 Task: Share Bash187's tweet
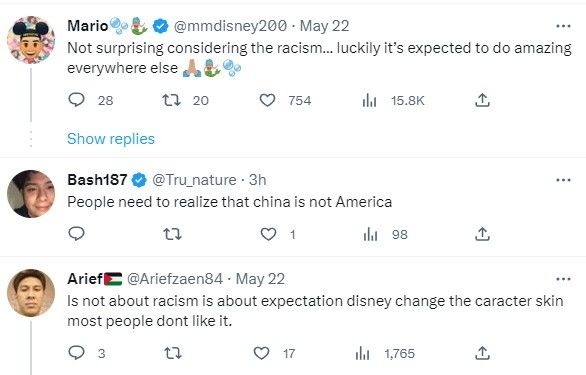click(482, 234)
